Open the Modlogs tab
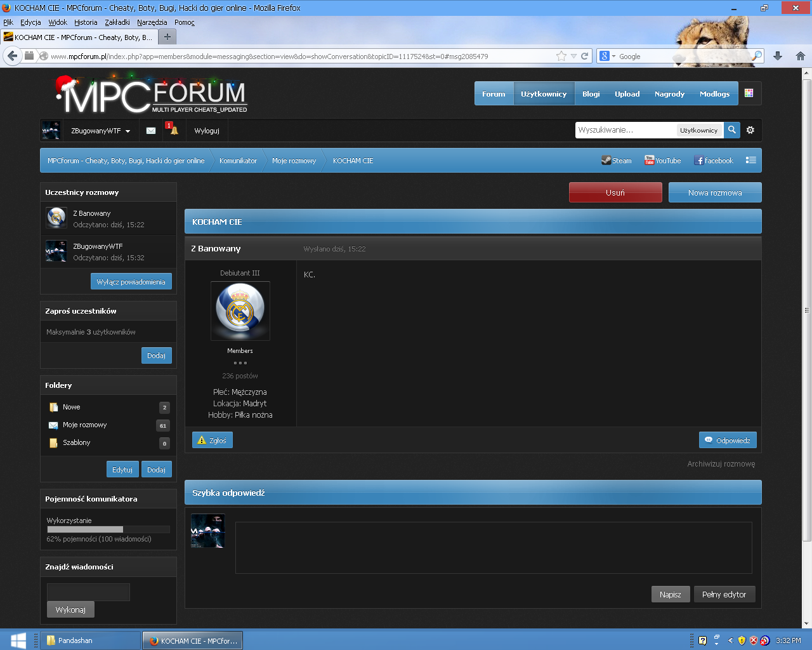 (x=714, y=93)
